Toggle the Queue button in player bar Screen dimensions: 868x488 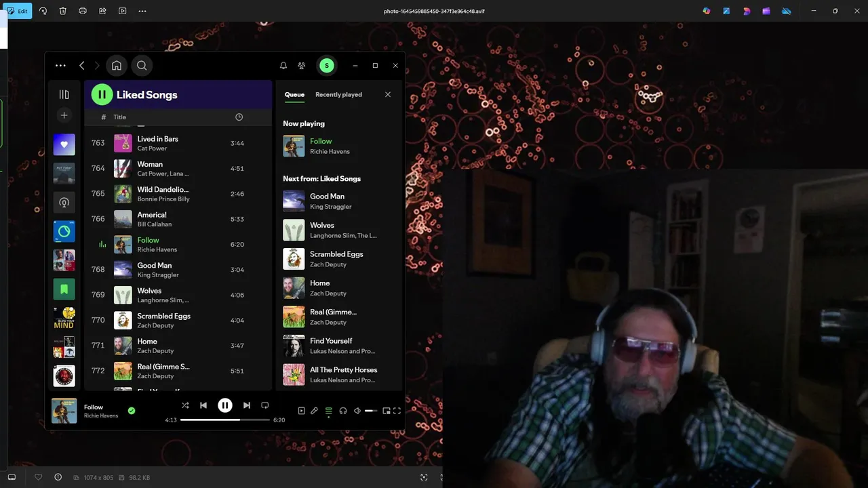329,411
